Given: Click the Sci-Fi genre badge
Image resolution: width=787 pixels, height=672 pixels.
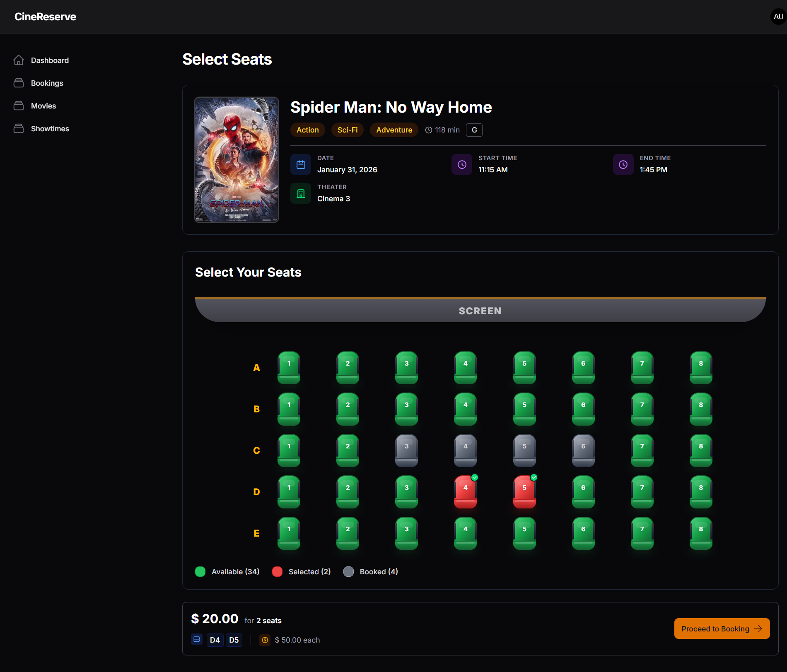Looking at the screenshot, I should click(x=347, y=130).
